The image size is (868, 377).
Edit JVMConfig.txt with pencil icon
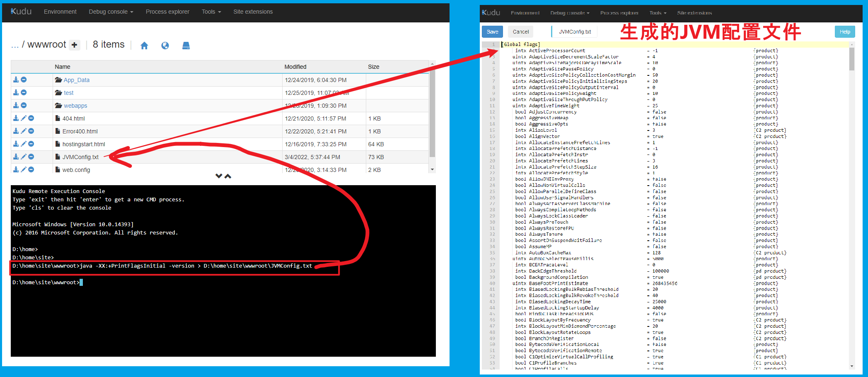pyautogui.click(x=24, y=157)
